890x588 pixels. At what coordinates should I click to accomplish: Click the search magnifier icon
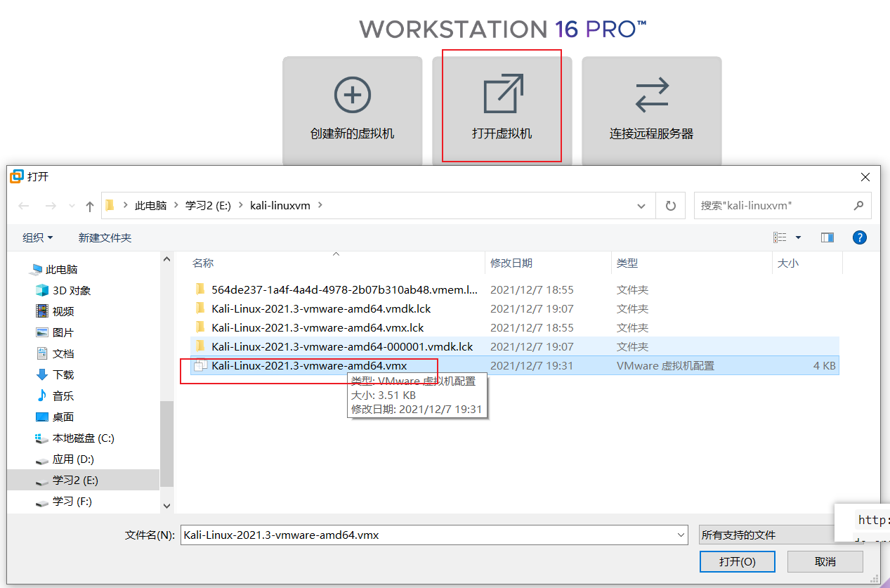click(858, 206)
